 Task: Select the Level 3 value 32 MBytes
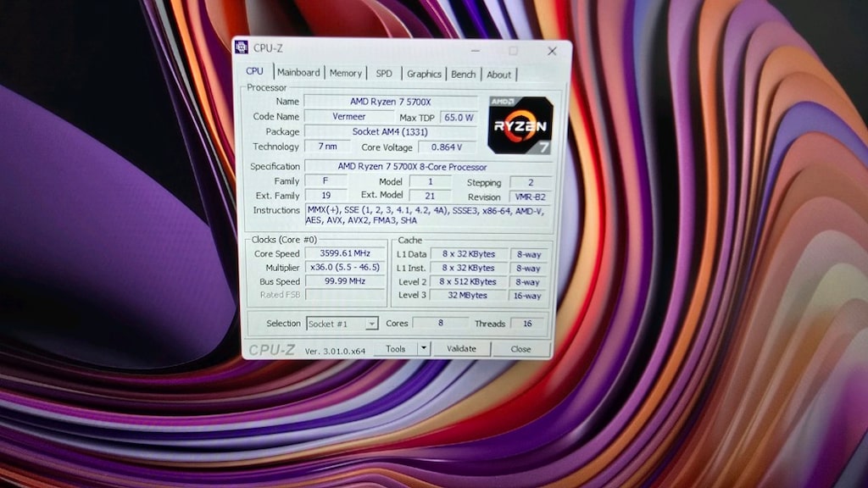click(x=468, y=296)
